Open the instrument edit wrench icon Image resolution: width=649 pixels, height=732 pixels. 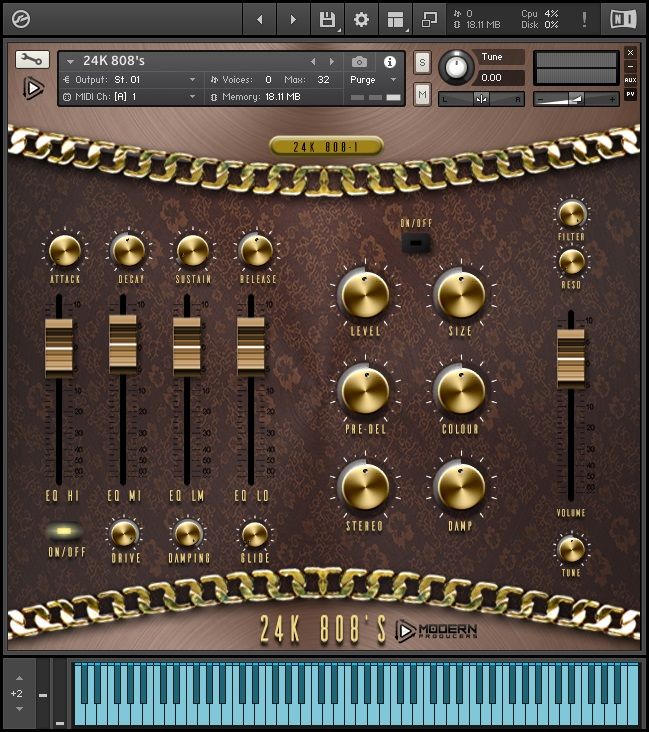32,60
